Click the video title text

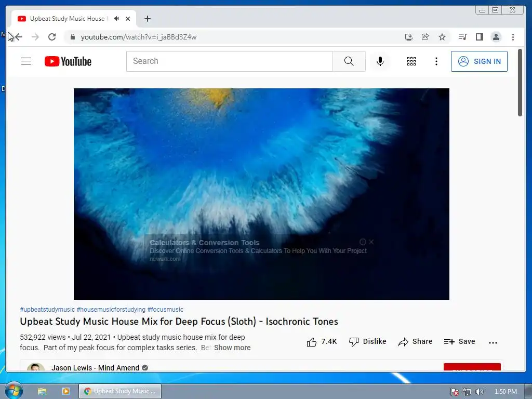pos(179,321)
